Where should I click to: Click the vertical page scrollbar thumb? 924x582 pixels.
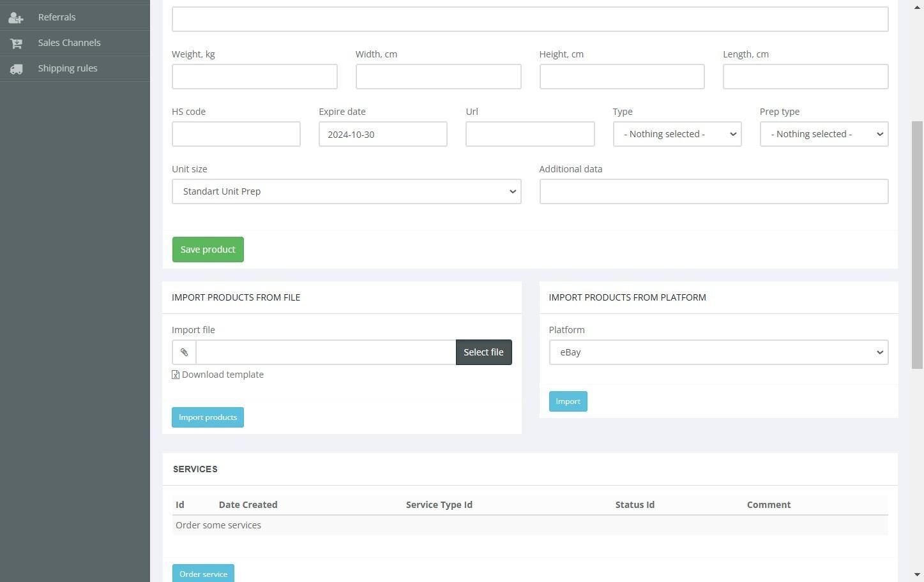[x=917, y=244]
